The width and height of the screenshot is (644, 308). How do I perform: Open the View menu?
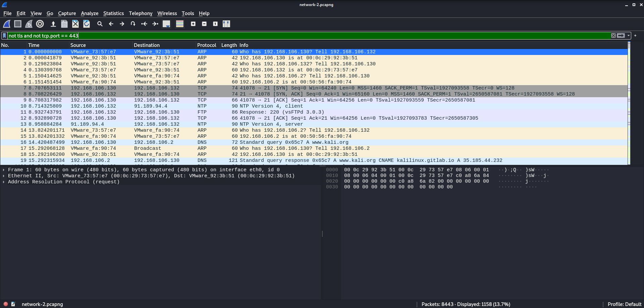click(x=36, y=13)
